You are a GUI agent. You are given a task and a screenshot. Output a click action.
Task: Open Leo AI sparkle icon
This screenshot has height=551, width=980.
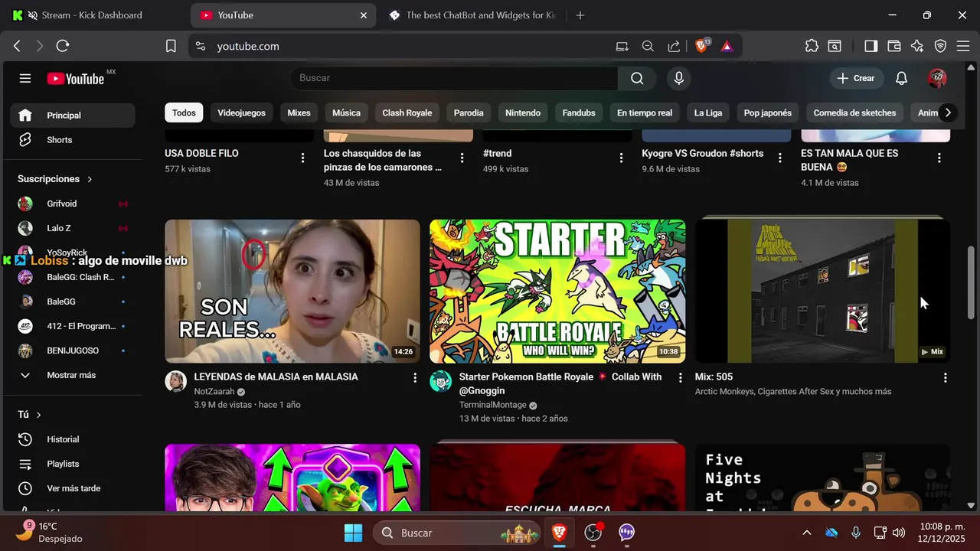pos(917,46)
